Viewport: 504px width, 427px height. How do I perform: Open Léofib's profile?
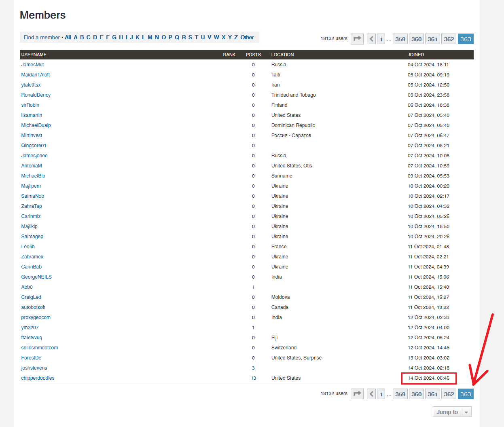click(28, 246)
